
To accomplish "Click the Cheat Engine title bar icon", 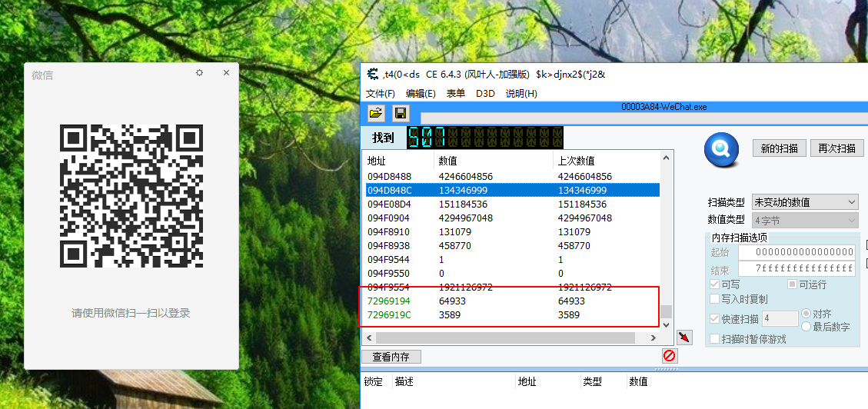I will [x=373, y=74].
